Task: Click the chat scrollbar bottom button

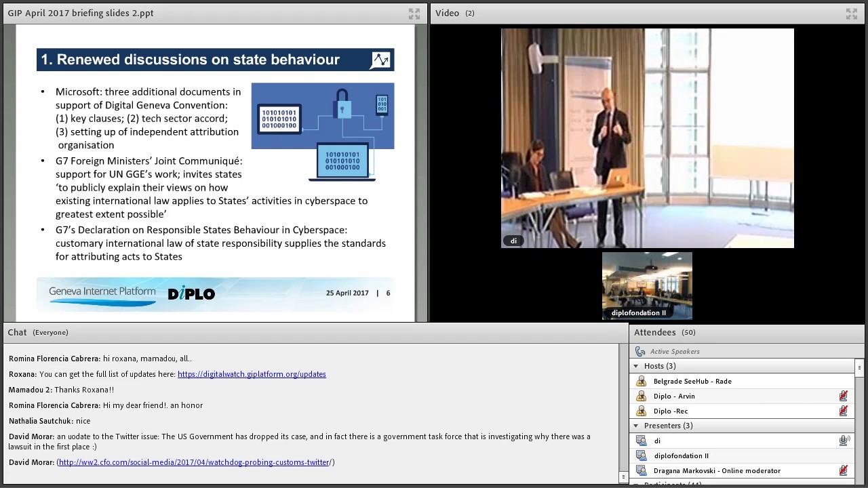Action: point(623,477)
